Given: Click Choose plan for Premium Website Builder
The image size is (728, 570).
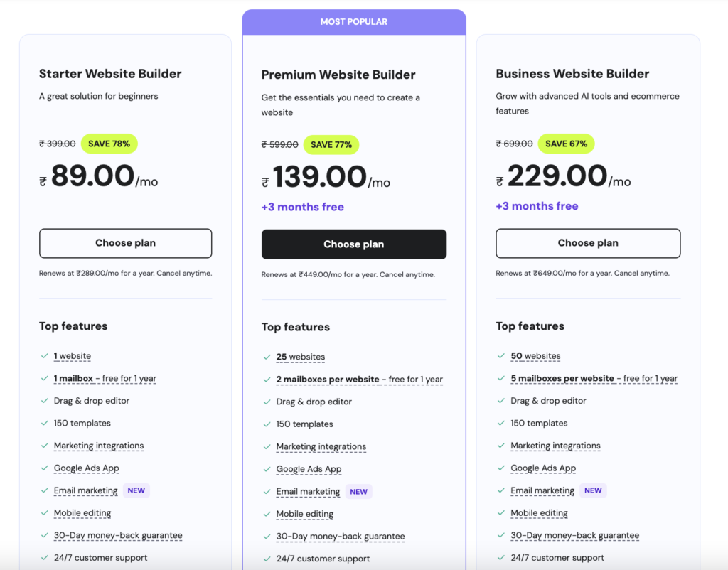Looking at the screenshot, I should [353, 244].
